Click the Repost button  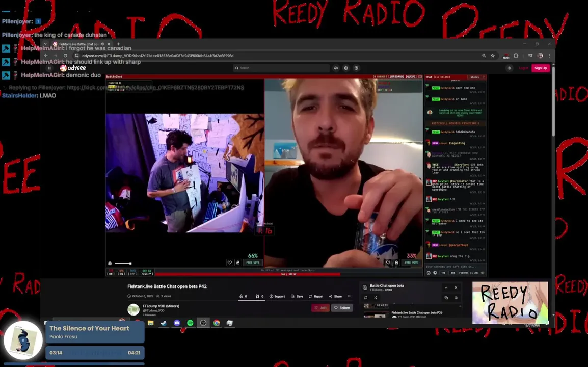316,297
